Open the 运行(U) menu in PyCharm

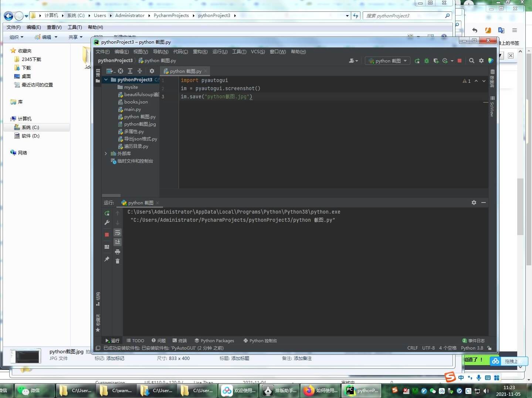coord(220,52)
